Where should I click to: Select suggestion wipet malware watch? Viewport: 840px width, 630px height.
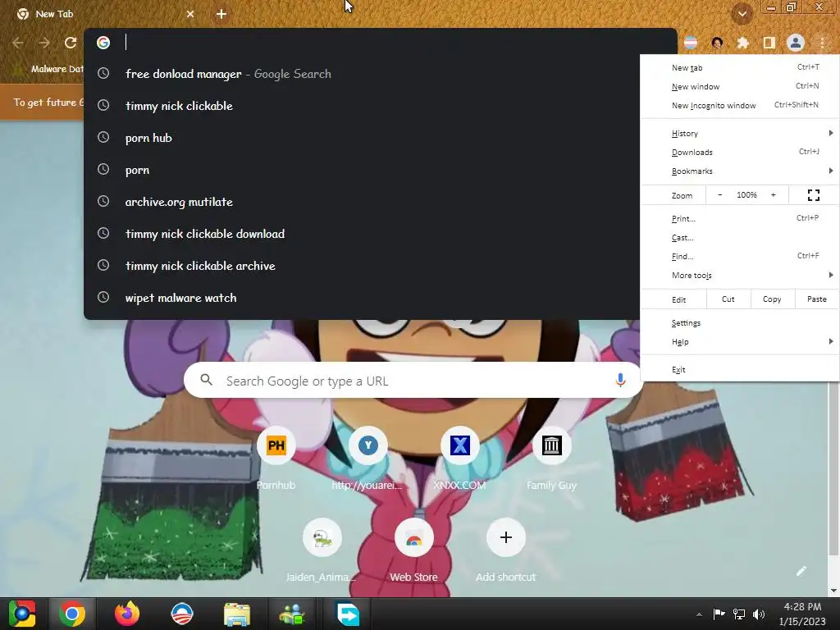point(362,298)
